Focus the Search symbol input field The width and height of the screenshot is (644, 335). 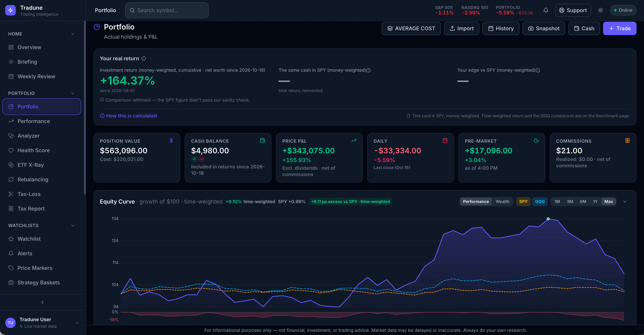point(167,10)
